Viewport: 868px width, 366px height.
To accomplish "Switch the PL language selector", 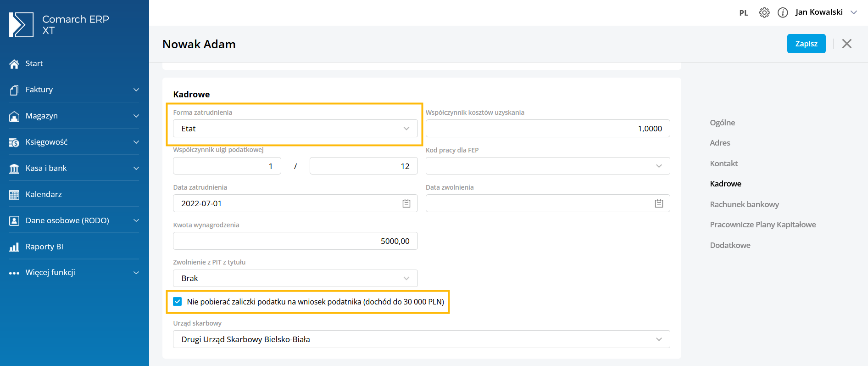I will pyautogui.click(x=744, y=13).
